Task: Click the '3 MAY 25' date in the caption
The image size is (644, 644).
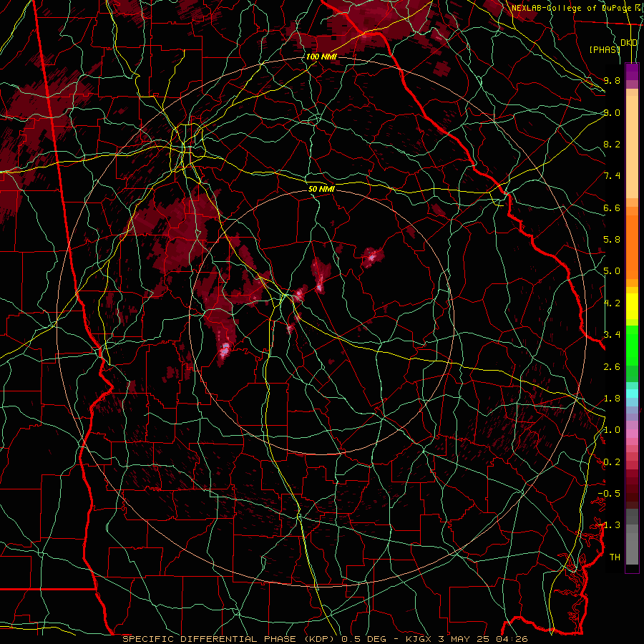Action: click(465, 639)
